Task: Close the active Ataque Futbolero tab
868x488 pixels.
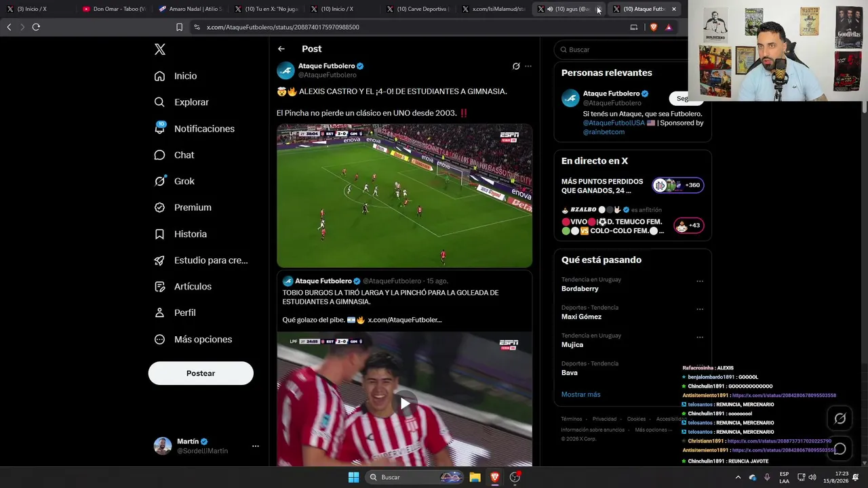Action: coord(674,9)
